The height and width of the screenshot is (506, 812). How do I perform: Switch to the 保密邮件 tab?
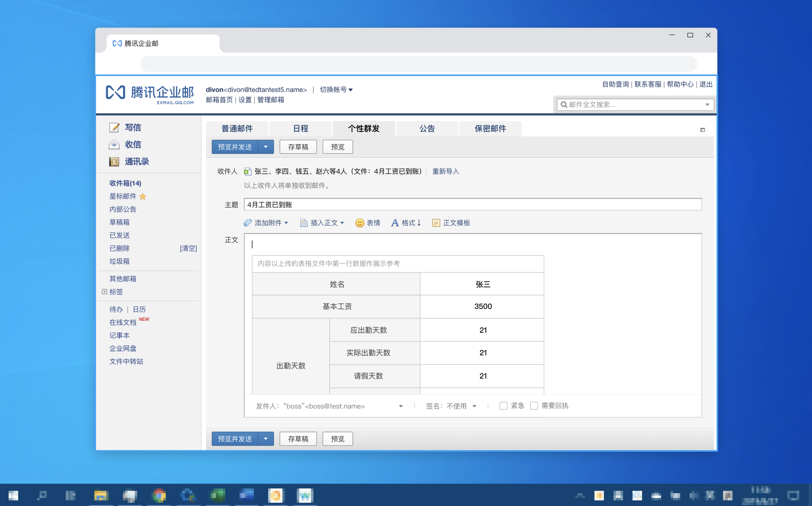[491, 129]
